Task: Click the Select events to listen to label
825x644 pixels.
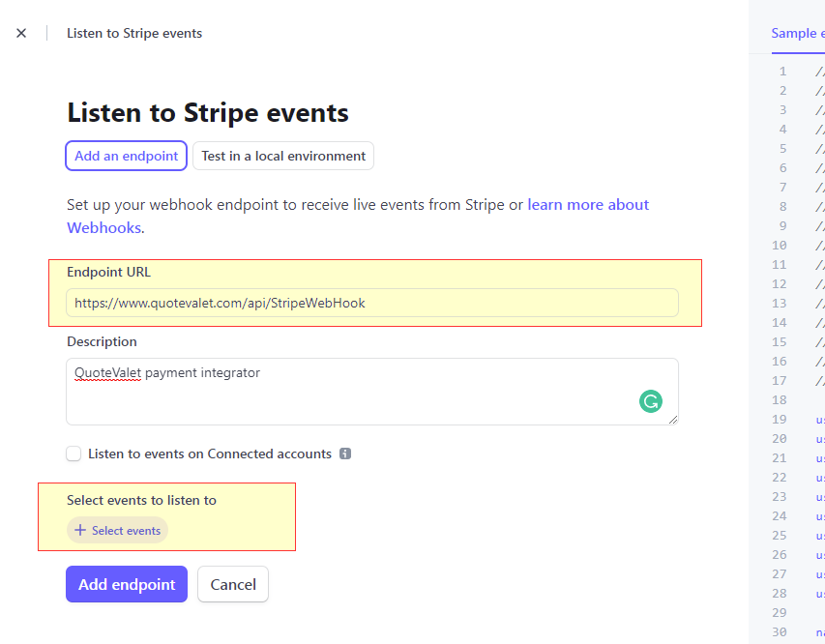Action: (x=141, y=500)
